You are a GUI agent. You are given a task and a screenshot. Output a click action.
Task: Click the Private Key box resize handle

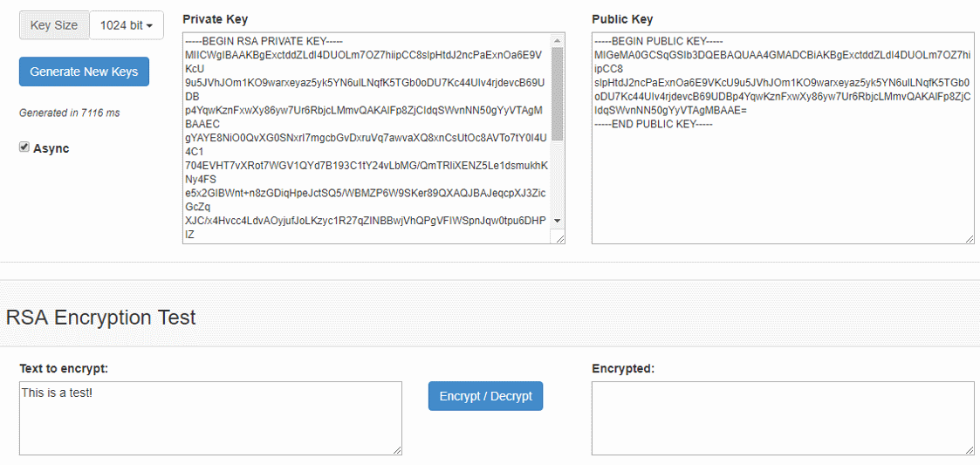[x=559, y=237]
